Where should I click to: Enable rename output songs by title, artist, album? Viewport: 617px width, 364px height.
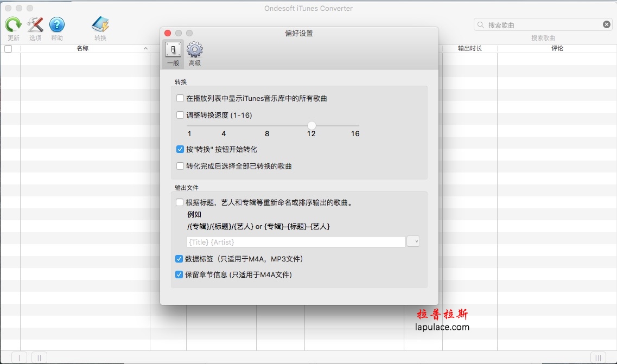pyautogui.click(x=180, y=202)
